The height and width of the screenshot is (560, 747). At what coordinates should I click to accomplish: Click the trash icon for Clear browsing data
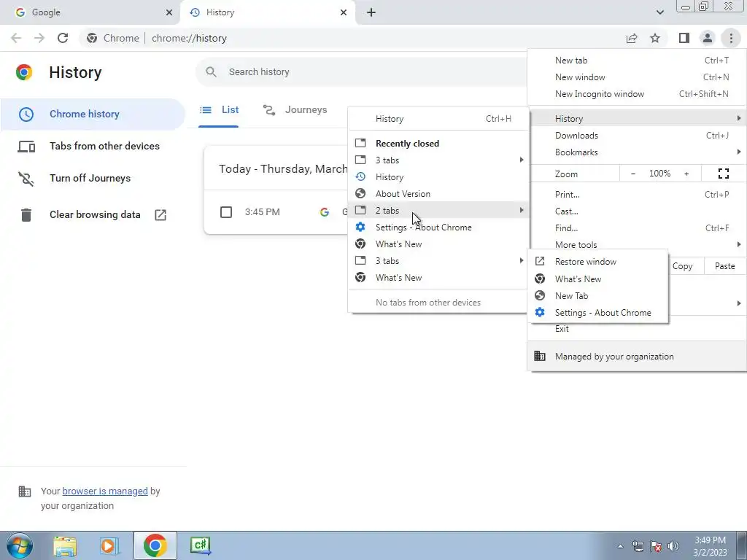26,215
